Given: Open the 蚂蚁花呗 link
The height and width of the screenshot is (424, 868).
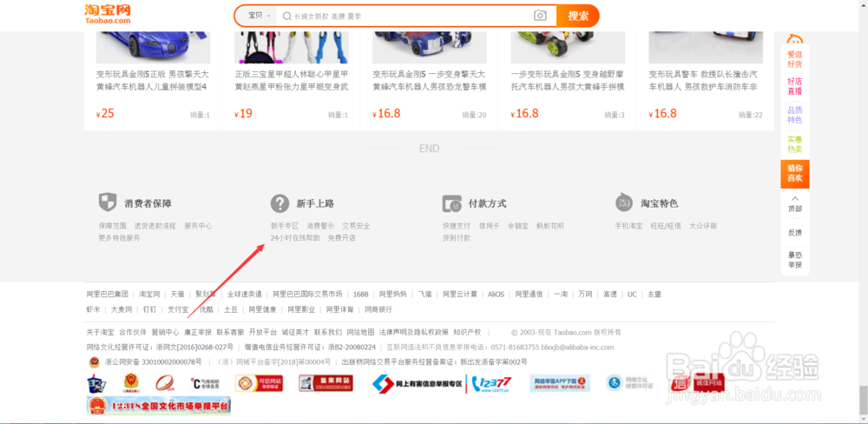Looking at the screenshot, I should (x=550, y=226).
